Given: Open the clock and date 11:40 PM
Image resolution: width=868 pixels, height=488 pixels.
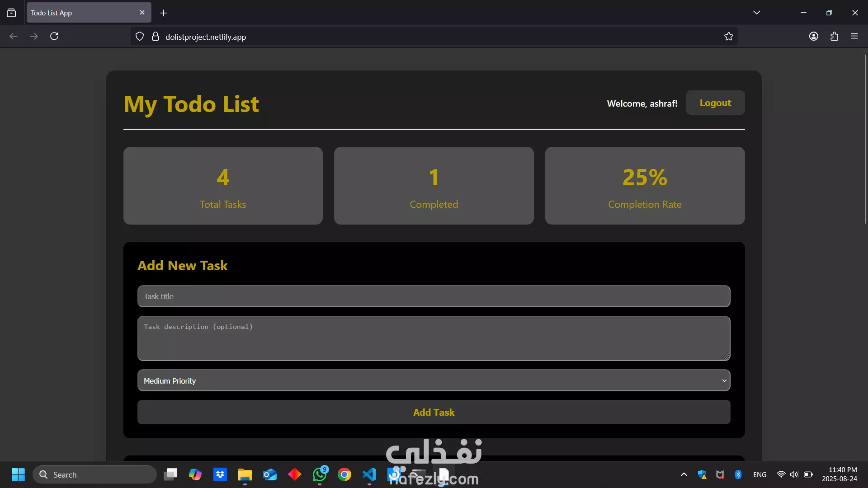Looking at the screenshot, I should point(840,474).
